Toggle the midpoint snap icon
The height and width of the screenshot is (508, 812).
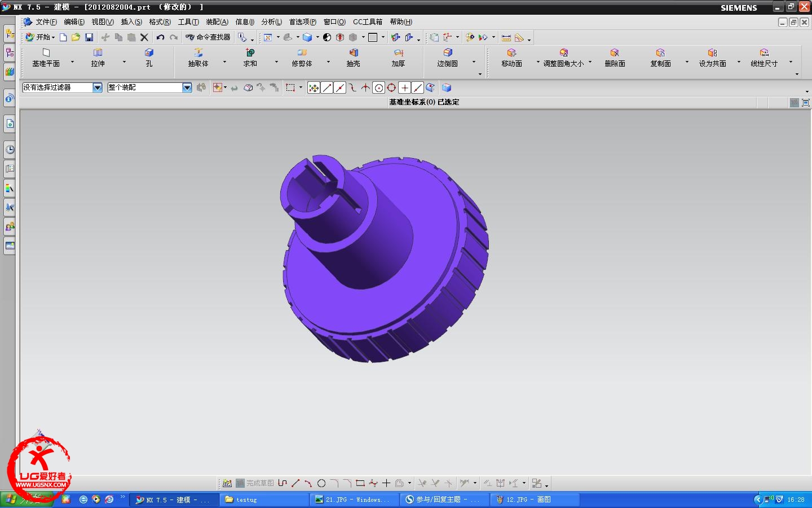(340, 87)
